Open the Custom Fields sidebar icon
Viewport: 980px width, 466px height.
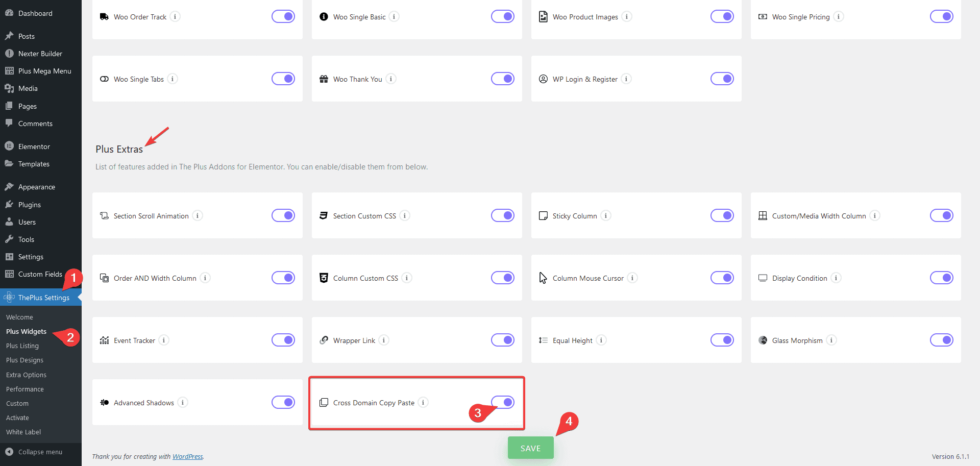click(9, 274)
